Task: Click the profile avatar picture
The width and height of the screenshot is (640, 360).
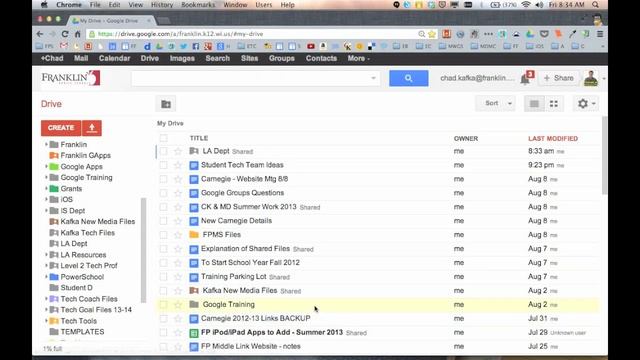Action: click(590, 78)
